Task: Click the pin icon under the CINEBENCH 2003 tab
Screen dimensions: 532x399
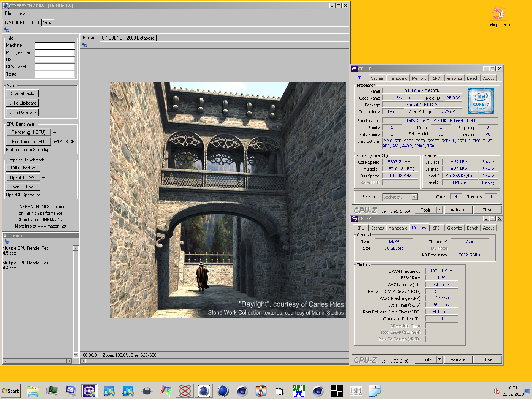Action: pos(6,30)
